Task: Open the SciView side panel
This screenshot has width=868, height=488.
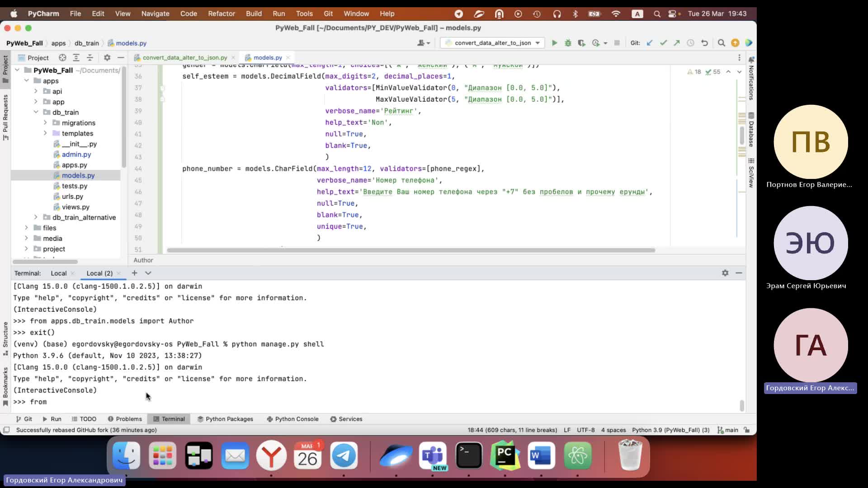Action: pyautogui.click(x=751, y=173)
